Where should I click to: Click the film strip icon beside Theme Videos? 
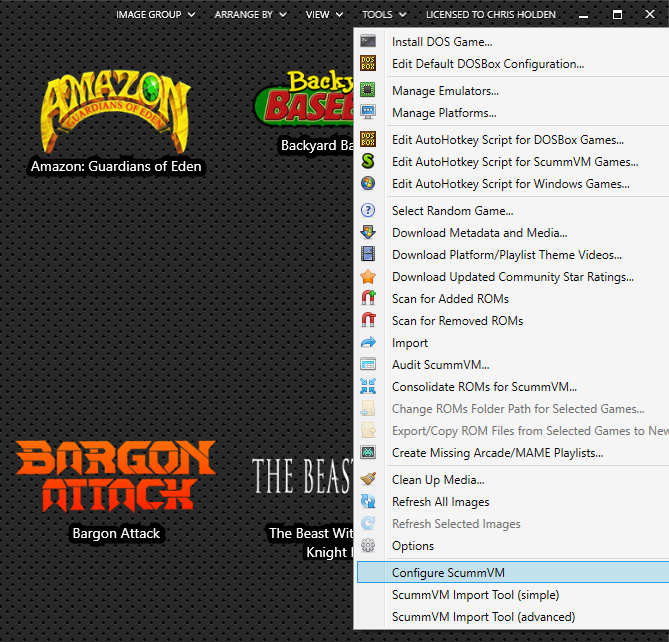[368, 254]
